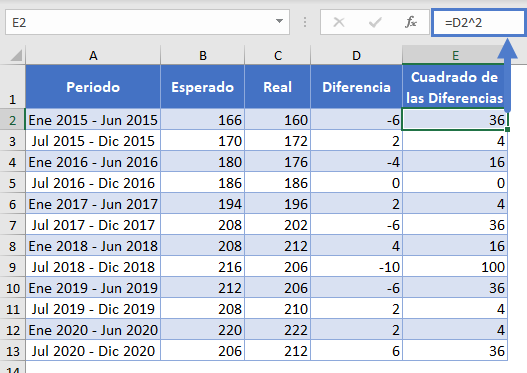
Task: Click Diferencia value 6 in row 13
Action: pos(356,350)
